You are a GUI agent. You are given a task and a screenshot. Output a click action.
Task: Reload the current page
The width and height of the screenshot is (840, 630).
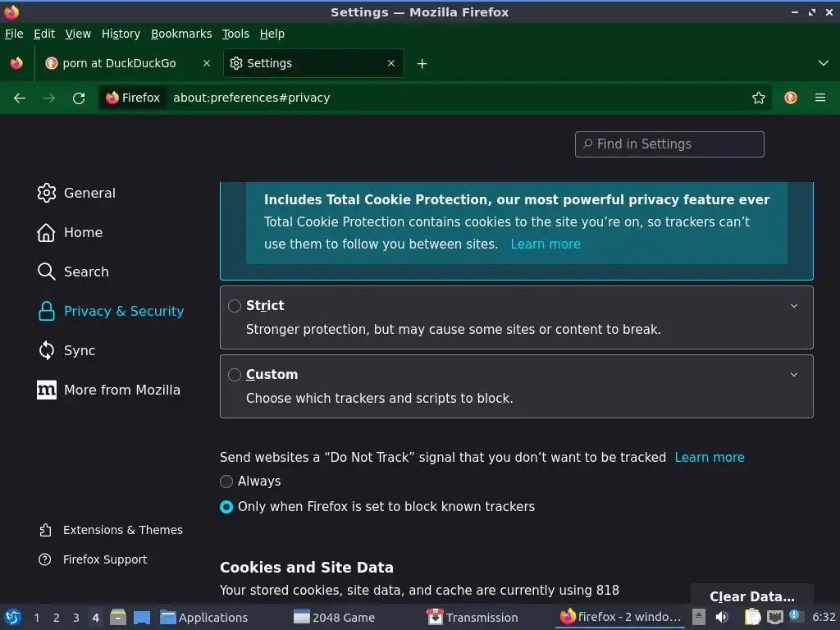point(79,98)
